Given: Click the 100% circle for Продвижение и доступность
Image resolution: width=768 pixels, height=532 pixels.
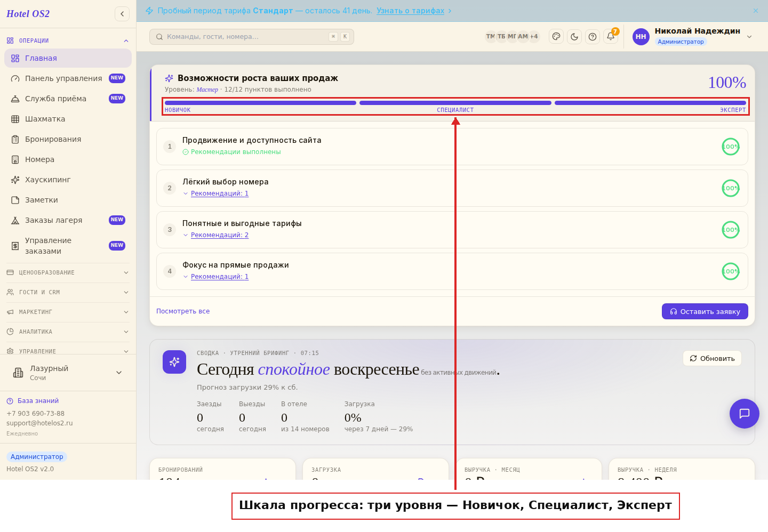Looking at the screenshot, I should click(731, 147).
